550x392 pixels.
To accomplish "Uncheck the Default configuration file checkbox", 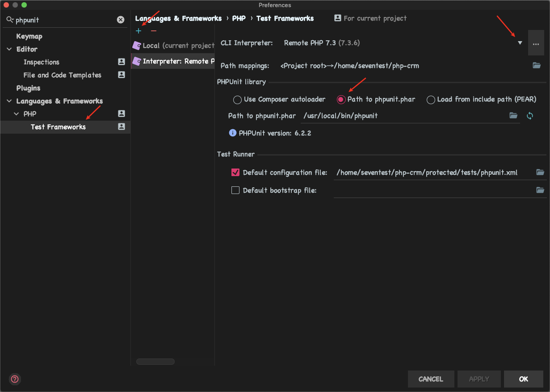I will [235, 173].
